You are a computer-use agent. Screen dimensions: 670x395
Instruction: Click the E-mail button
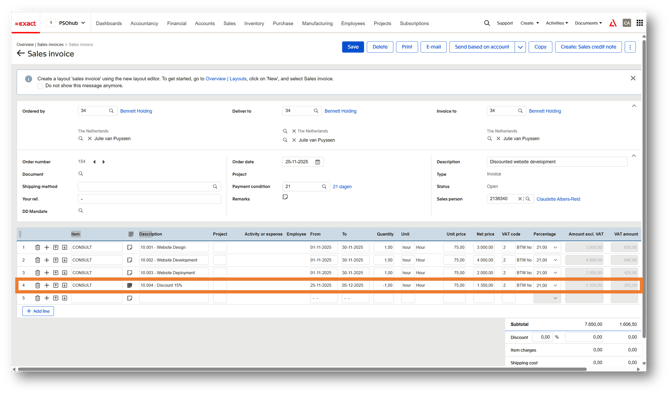click(433, 47)
